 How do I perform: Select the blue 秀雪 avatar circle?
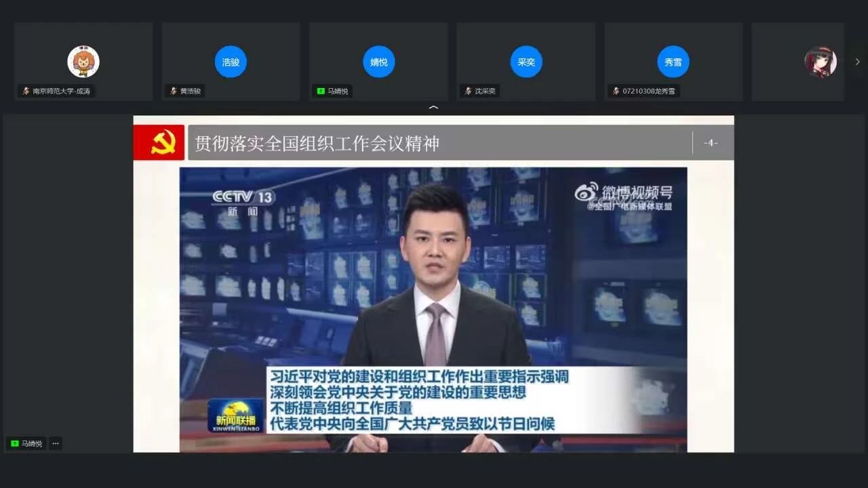tap(673, 62)
